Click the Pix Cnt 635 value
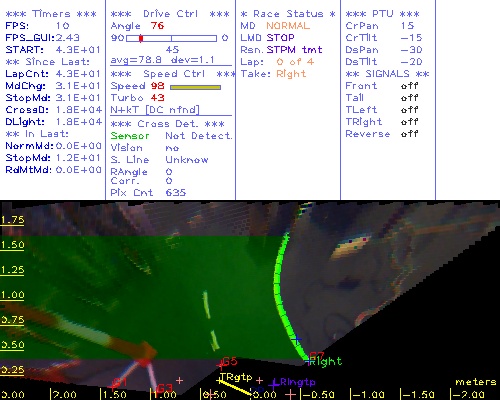 (x=176, y=193)
